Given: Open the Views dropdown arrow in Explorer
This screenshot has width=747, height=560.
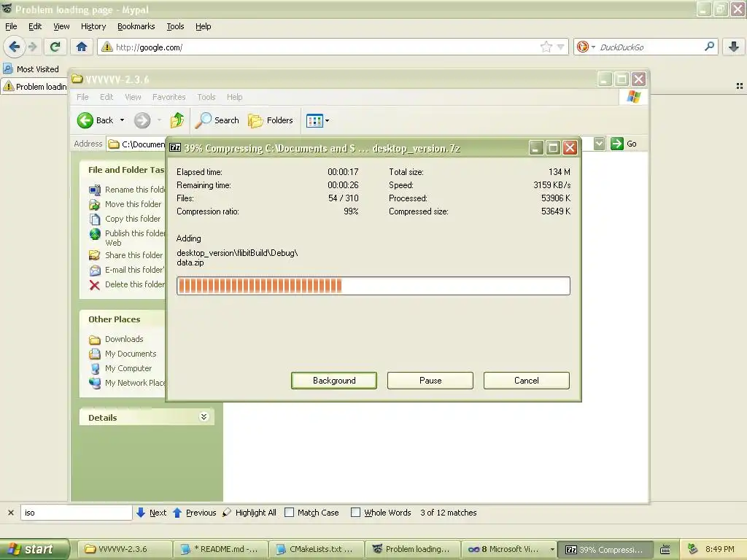Looking at the screenshot, I should (x=328, y=121).
